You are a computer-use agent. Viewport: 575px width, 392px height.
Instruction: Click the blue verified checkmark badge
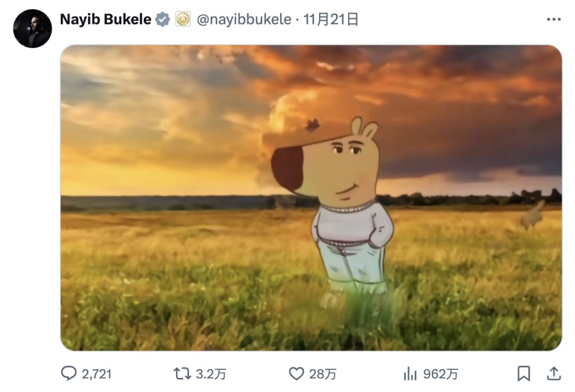coord(162,20)
